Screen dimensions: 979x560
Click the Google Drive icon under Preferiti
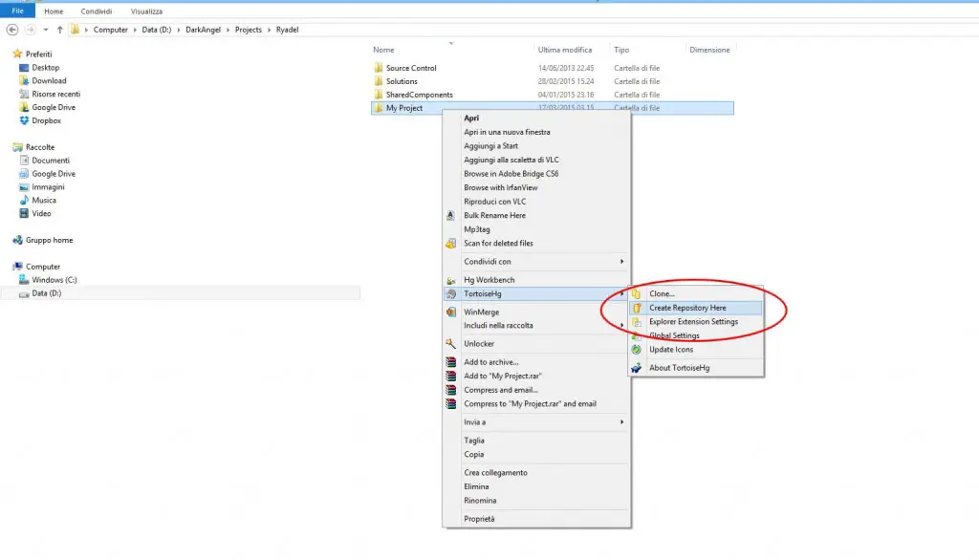coord(24,107)
